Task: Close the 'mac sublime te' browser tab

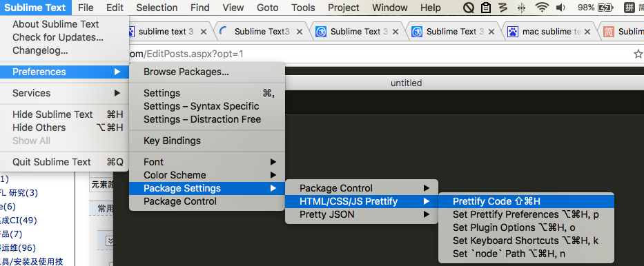Action: (587, 32)
